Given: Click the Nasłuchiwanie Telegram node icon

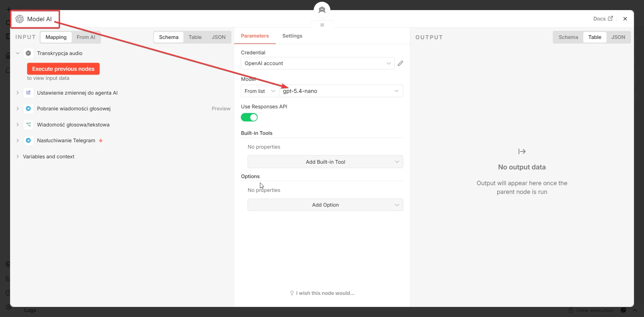Looking at the screenshot, I should tap(29, 141).
